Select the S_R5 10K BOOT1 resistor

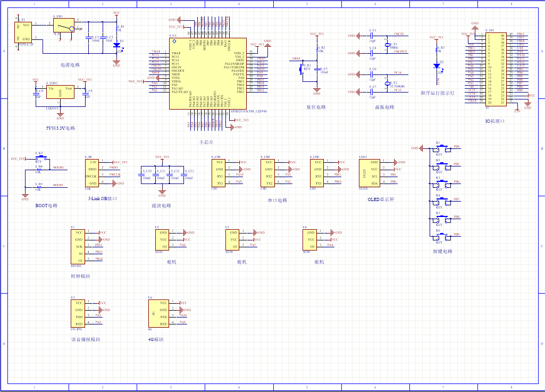(x=39, y=187)
